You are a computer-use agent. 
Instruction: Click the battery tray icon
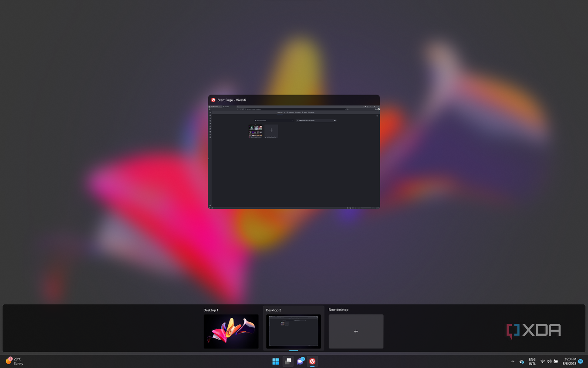pyautogui.click(x=556, y=361)
